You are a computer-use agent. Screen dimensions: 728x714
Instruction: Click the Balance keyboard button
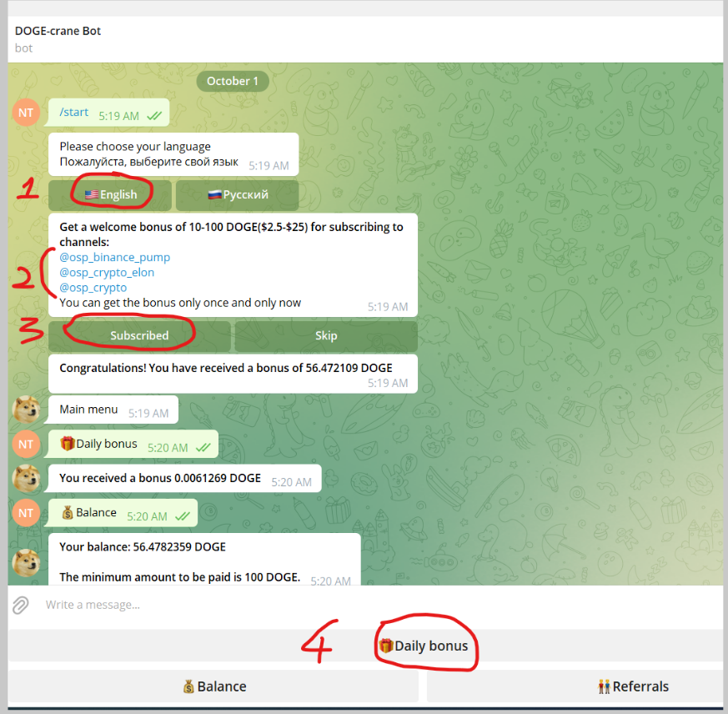tap(213, 686)
